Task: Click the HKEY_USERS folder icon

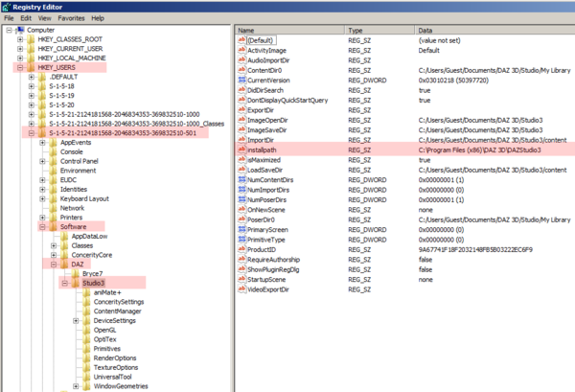Action: 32,67
